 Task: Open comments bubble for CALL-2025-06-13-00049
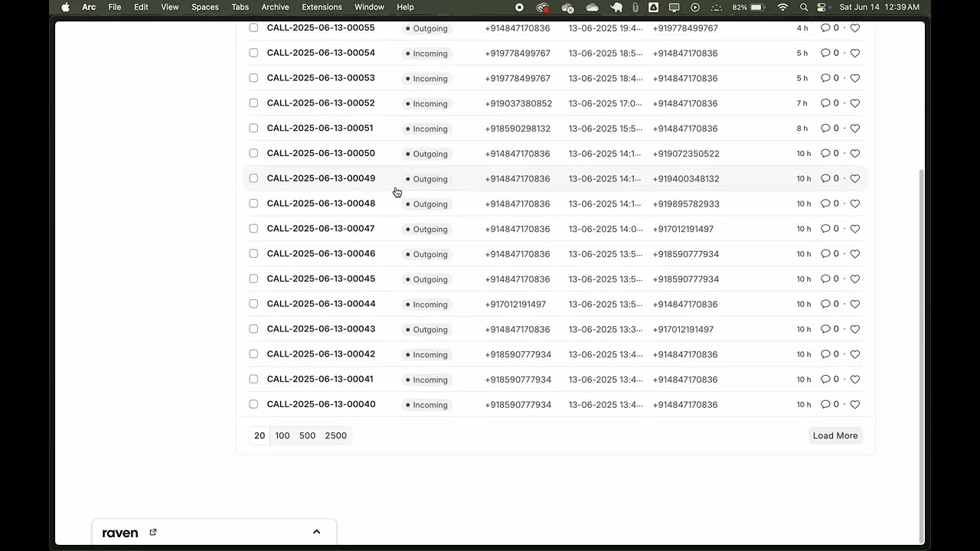[825, 178]
